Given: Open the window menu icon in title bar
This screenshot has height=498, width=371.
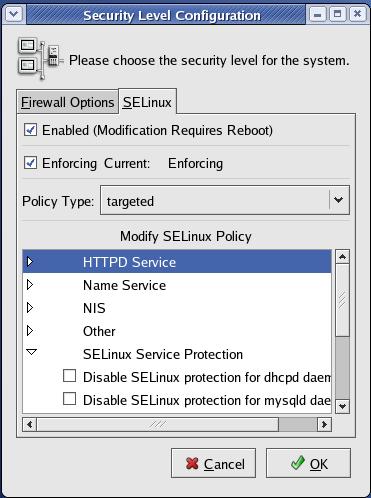Looking at the screenshot, I should point(14,15).
